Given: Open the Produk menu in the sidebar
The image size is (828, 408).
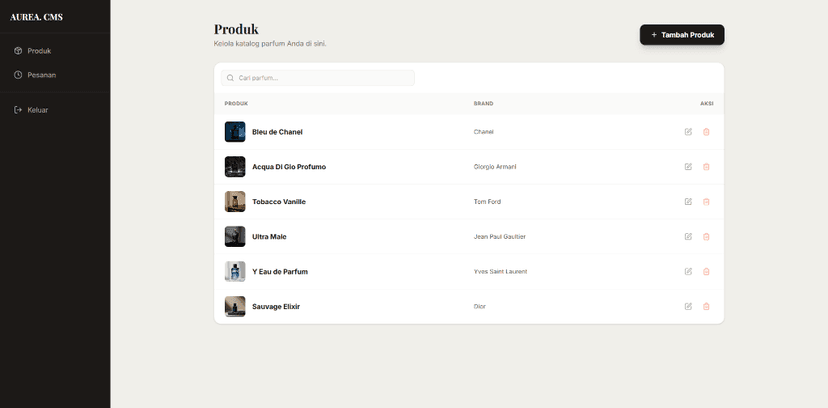Looking at the screenshot, I should pos(39,51).
